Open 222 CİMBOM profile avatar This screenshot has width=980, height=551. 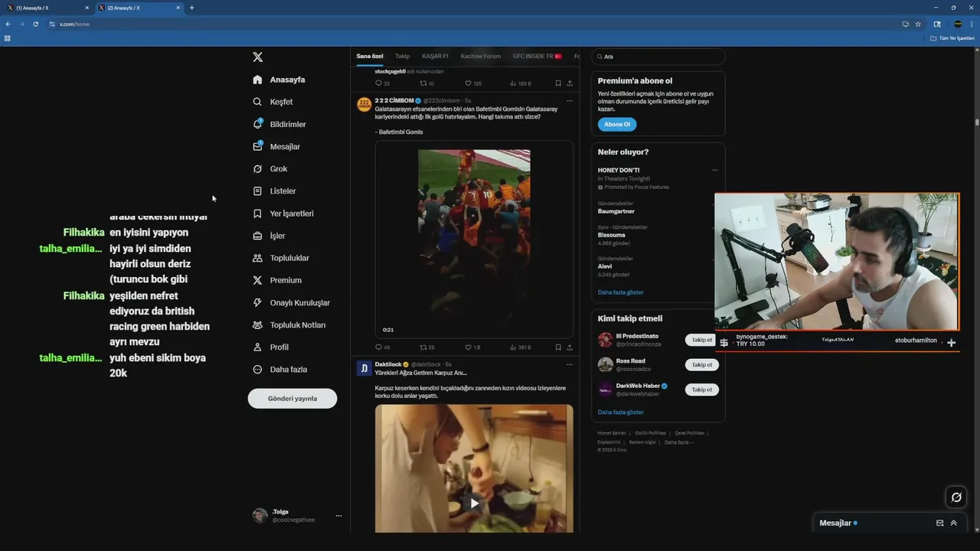[364, 105]
